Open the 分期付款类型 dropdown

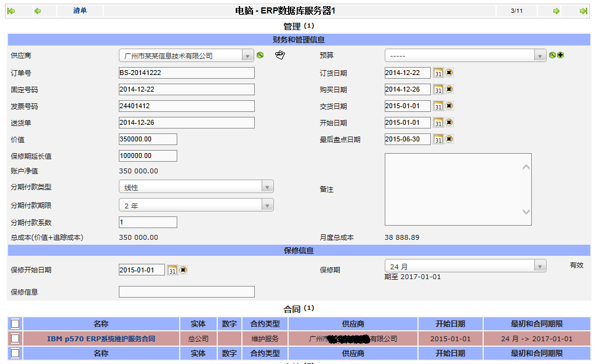[x=267, y=187]
